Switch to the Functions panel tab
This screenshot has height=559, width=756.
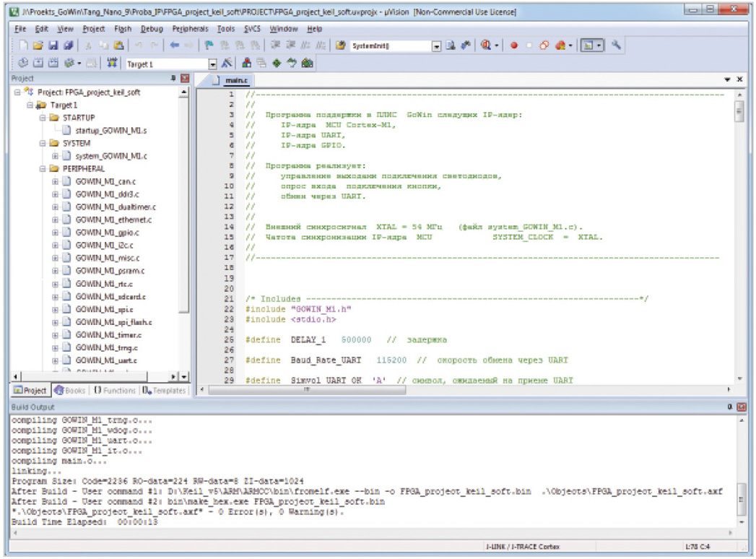(114, 391)
